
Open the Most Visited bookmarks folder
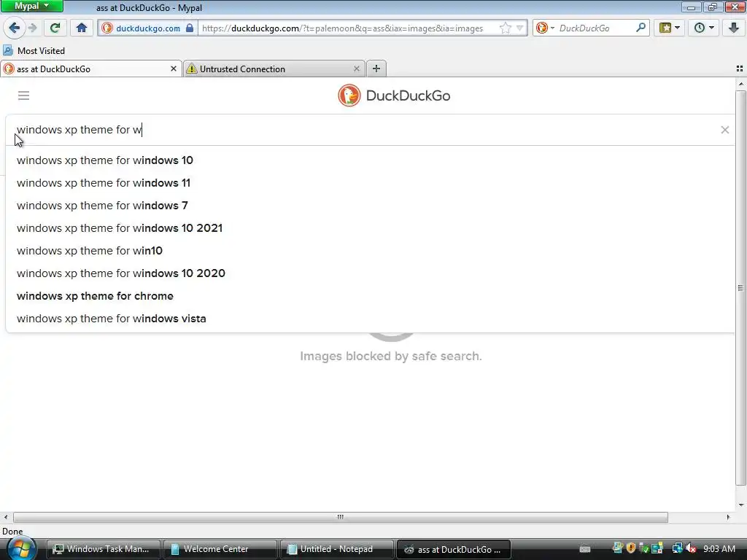tap(34, 50)
